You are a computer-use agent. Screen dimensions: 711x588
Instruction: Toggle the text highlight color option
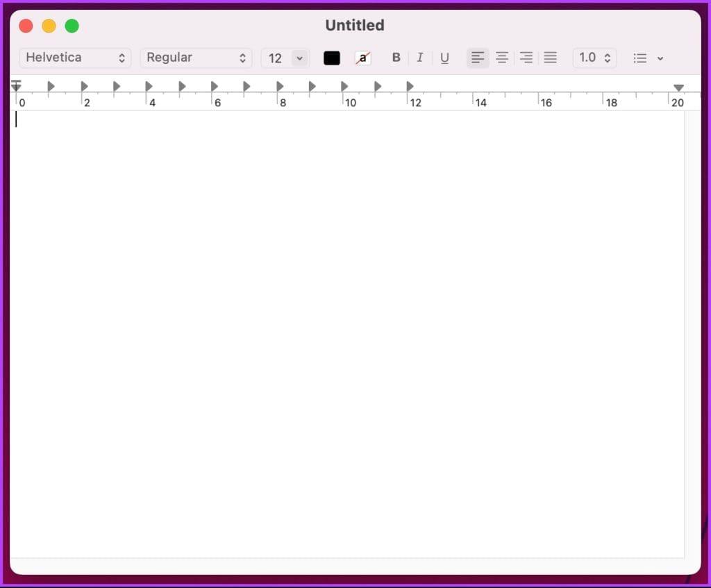[x=363, y=58]
